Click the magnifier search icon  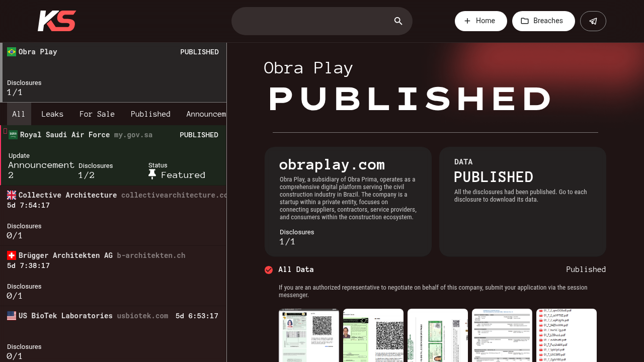(x=398, y=21)
